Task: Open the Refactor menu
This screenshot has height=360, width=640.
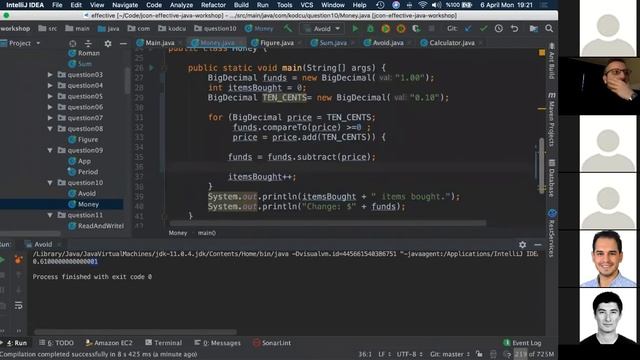Action: [213, 5]
